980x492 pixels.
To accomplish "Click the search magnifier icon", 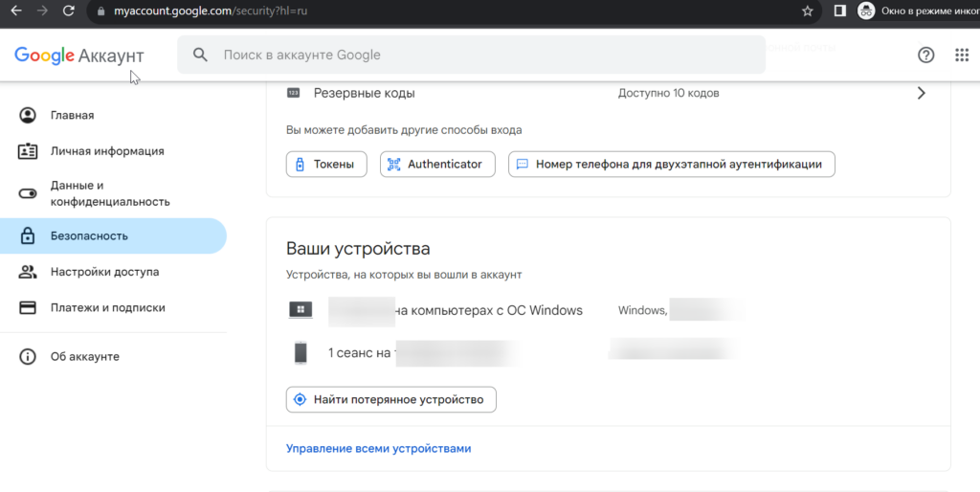I will pyautogui.click(x=200, y=55).
